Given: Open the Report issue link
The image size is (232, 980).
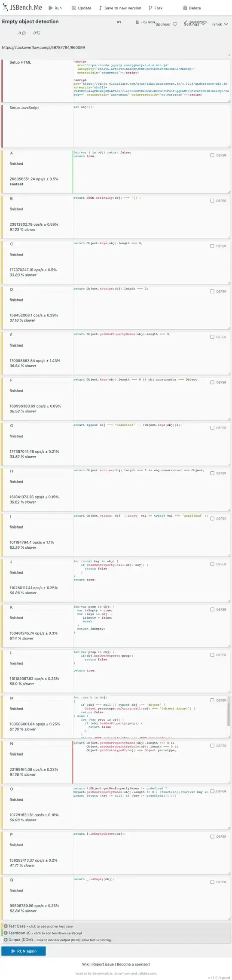Looking at the screenshot, I should [103, 965].
